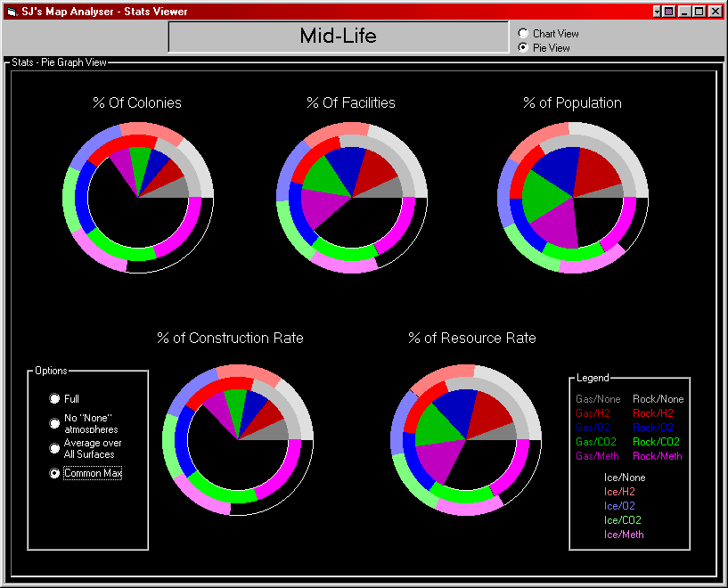Click the % of Population pie chart
Screen dimensions: 728x588
point(572,197)
